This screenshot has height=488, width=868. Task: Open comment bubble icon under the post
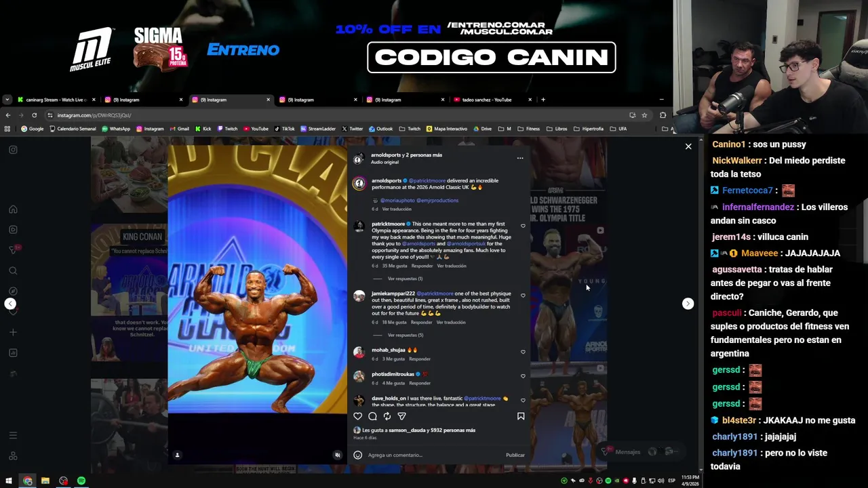tap(372, 416)
